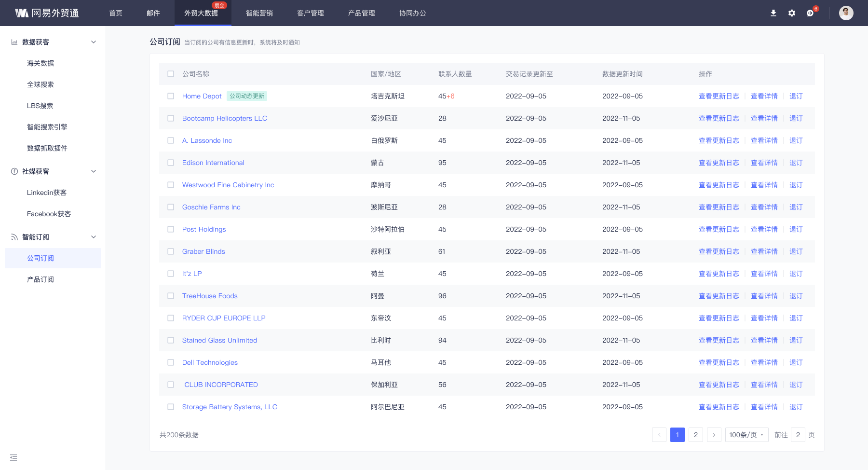The image size is (868, 470).
Task: Go to page 1
Action: 678,435
